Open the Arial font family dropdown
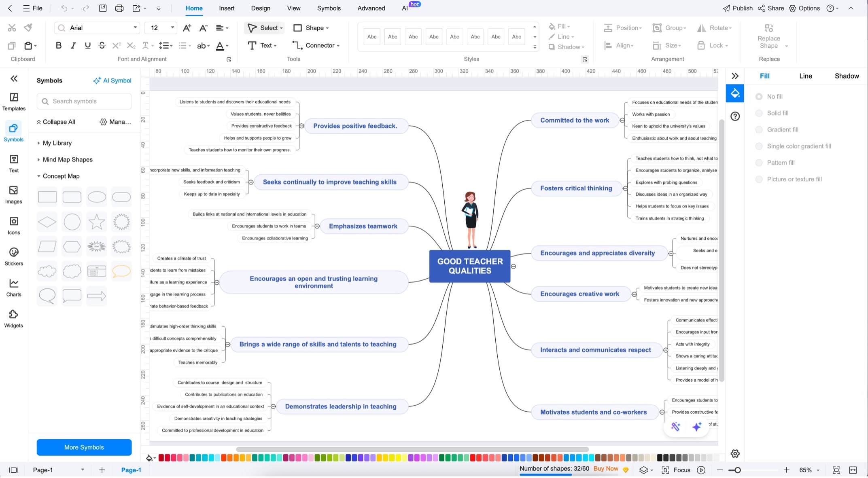This screenshot has height=478, width=868. click(135, 28)
